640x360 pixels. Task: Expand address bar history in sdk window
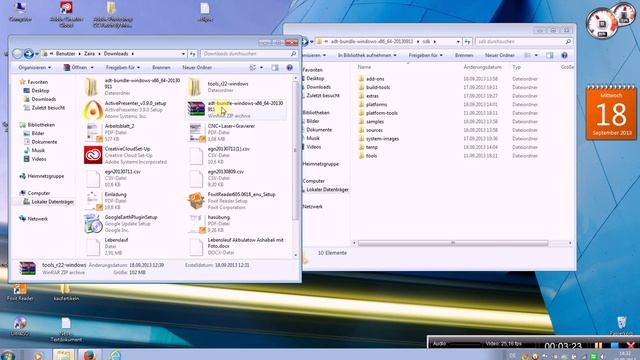pyautogui.click(x=458, y=41)
